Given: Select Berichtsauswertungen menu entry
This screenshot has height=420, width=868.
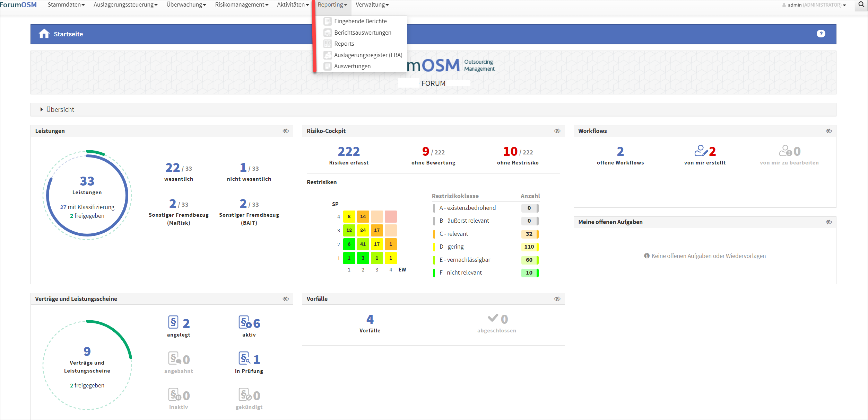Looking at the screenshot, I should (362, 33).
